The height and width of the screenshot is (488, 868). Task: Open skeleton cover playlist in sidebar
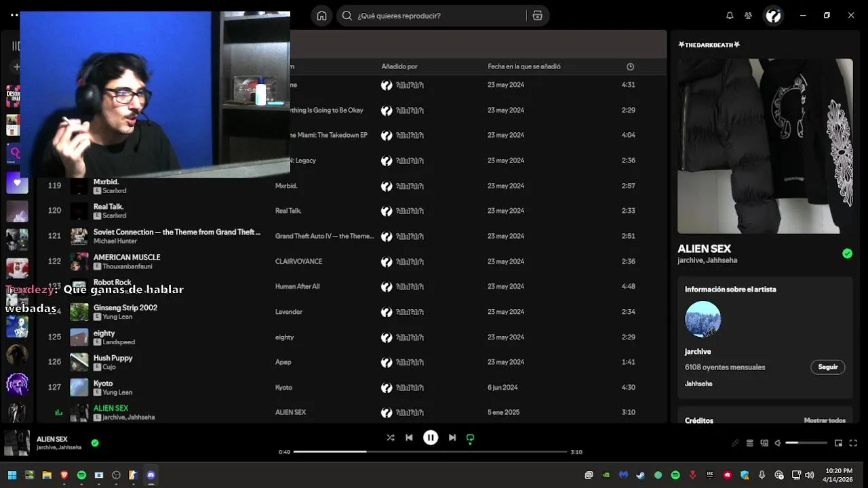coord(17,326)
